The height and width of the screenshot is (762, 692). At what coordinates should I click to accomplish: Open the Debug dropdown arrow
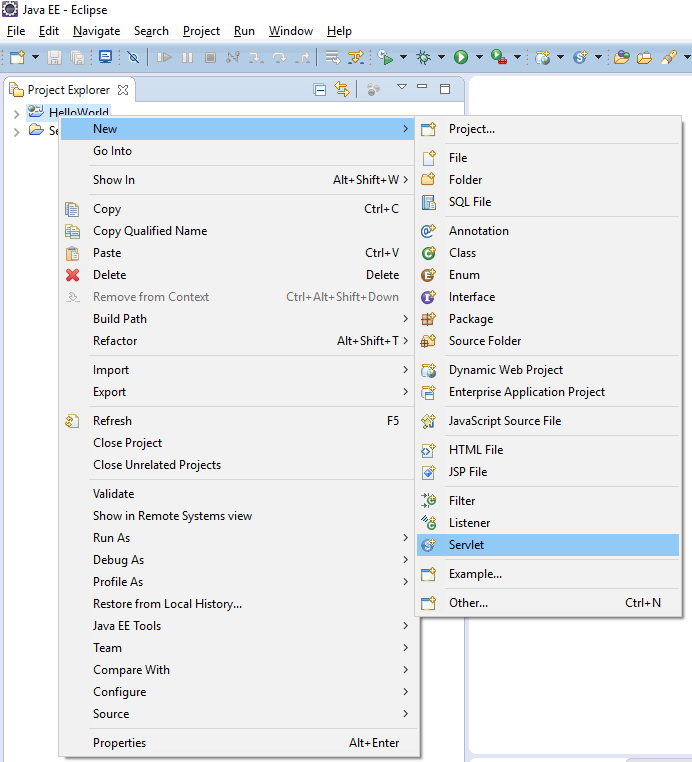point(441,57)
